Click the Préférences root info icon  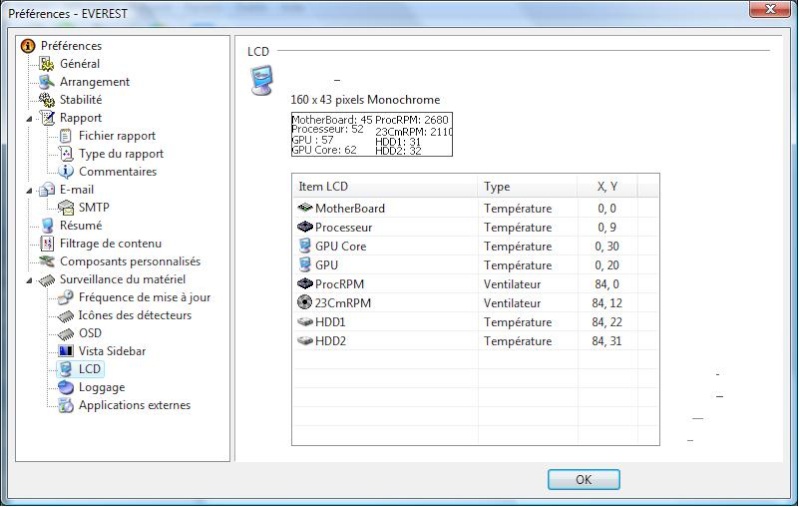coord(28,46)
